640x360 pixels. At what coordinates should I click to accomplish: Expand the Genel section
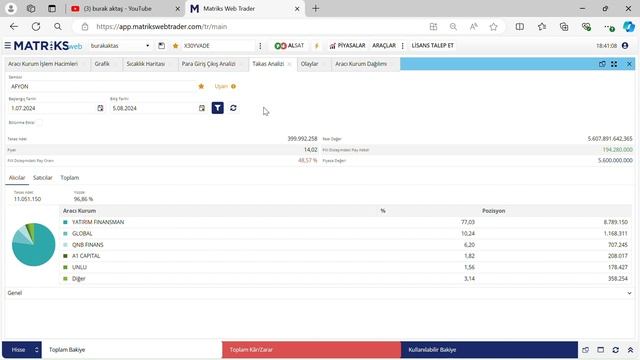(320, 293)
